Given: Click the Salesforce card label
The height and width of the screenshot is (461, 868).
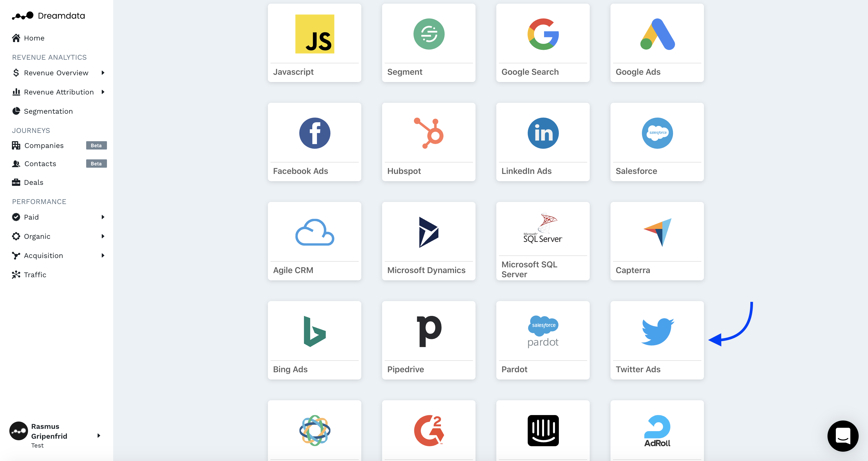Looking at the screenshot, I should tap(636, 171).
